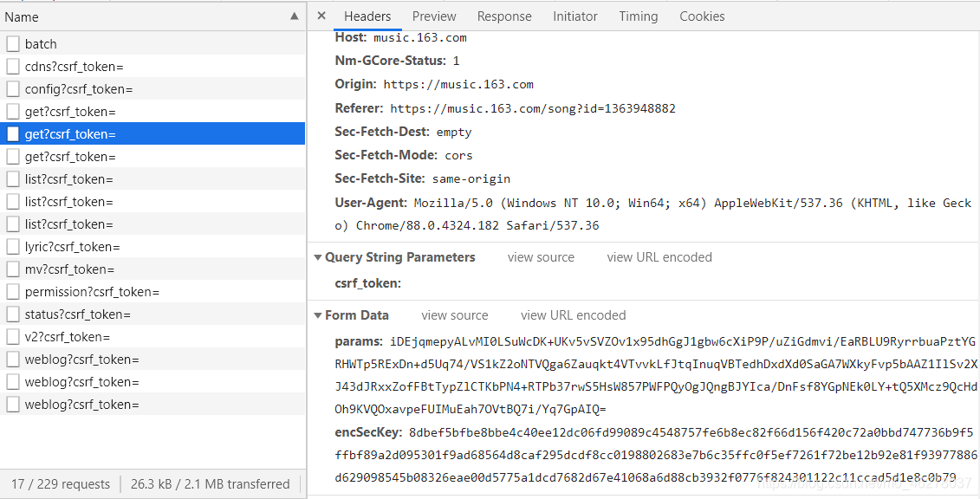Collapse the Query String Parameters section
The height and width of the screenshot is (499, 980).
tap(318, 257)
